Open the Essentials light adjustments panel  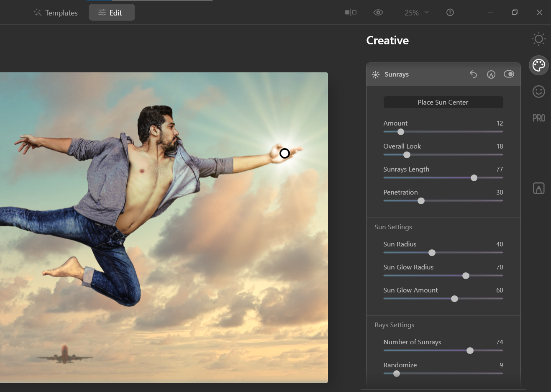click(x=538, y=39)
